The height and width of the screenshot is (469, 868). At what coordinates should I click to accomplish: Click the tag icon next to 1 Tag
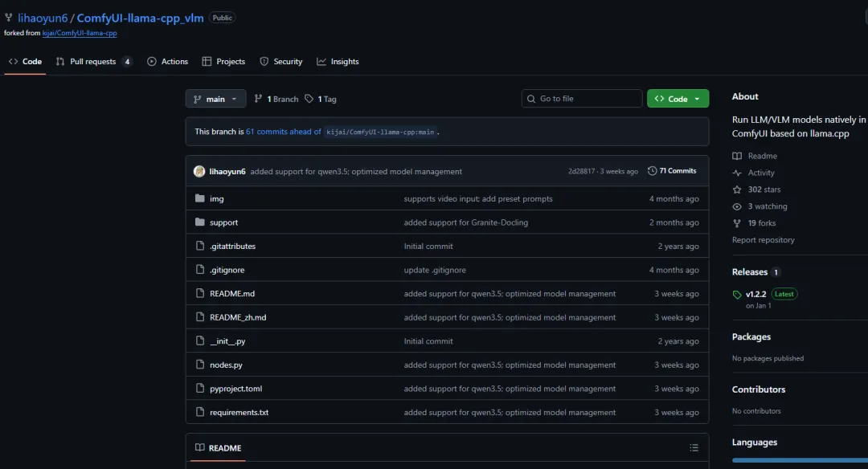[309, 99]
